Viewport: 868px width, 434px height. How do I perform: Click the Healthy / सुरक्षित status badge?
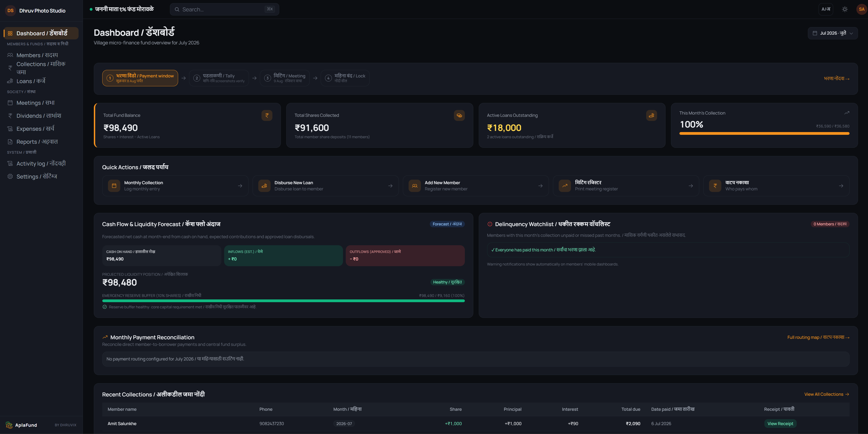tap(447, 282)
